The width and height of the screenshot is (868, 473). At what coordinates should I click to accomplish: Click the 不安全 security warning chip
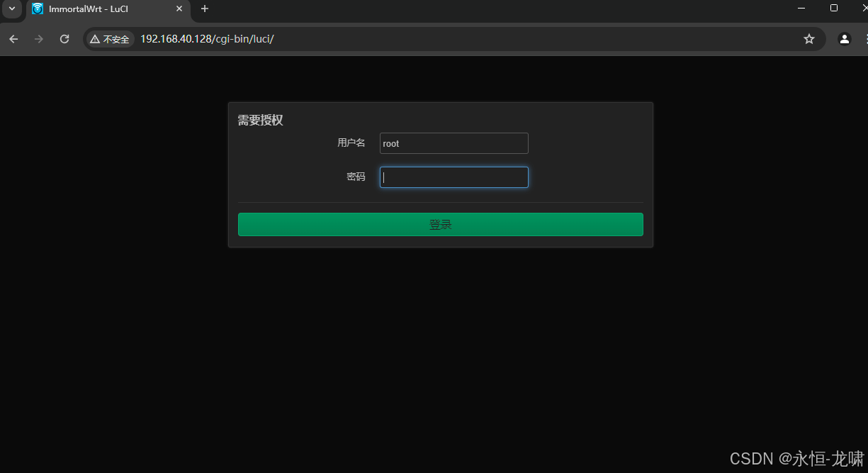(x=110, y=39)
